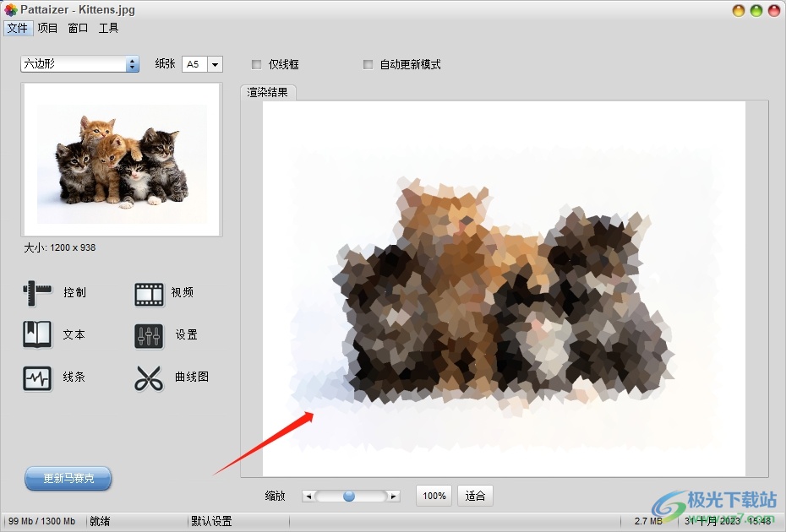
Task: Click the green maximize window button
Action: pyautogui.click(x=756, y=10)
